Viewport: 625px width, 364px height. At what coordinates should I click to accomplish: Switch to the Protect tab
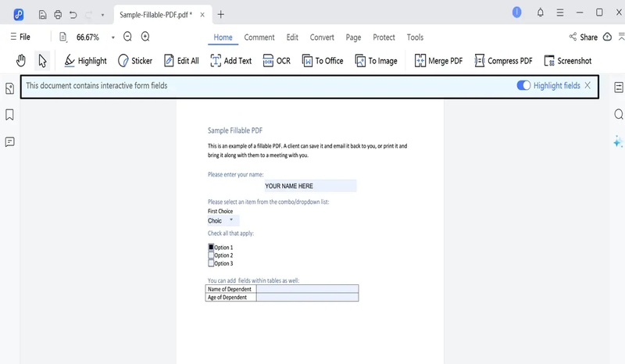[384, 37]
